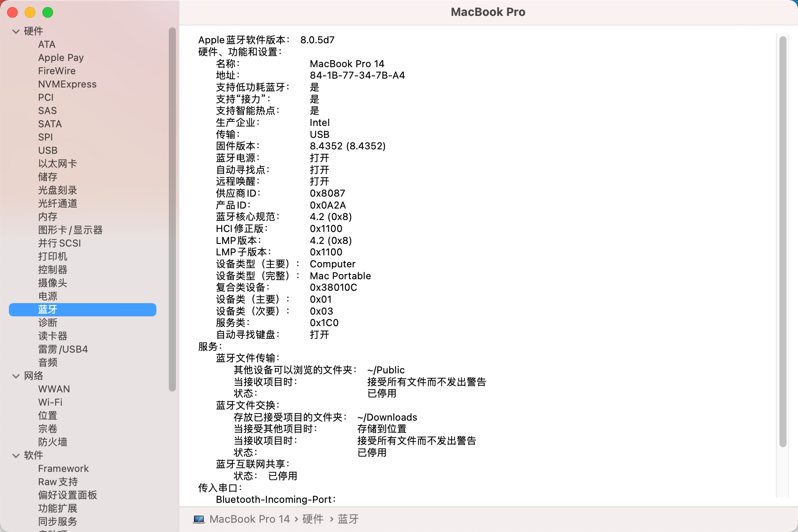This screenshot has height=532, width=798.
Task: Click the green zoom window button
Action: pyautogui.click(x=48, y=12)
